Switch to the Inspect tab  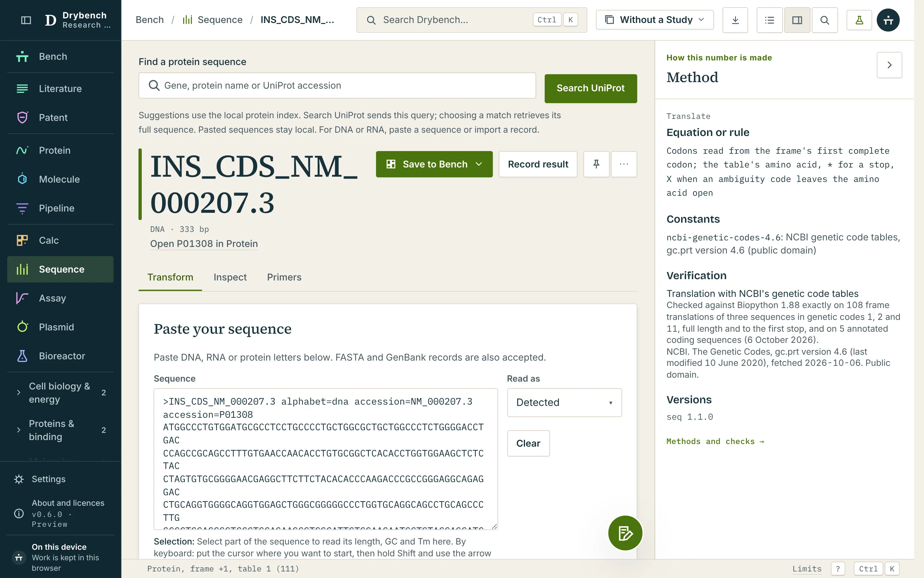tap(230, 277)
